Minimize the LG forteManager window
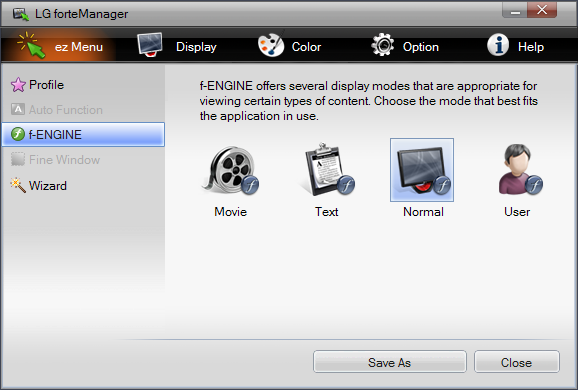The width and height of the screenshot is (578, 390). click(x=515, y=10)
